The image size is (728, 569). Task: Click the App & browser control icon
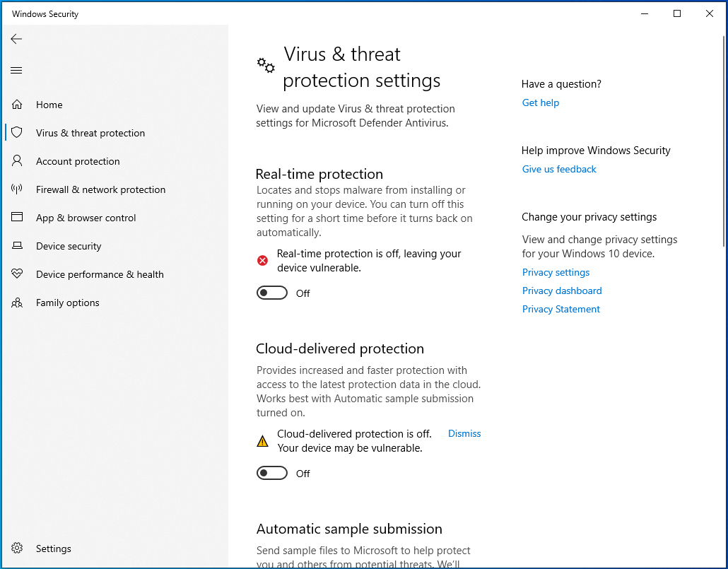(x=16, y=218)
